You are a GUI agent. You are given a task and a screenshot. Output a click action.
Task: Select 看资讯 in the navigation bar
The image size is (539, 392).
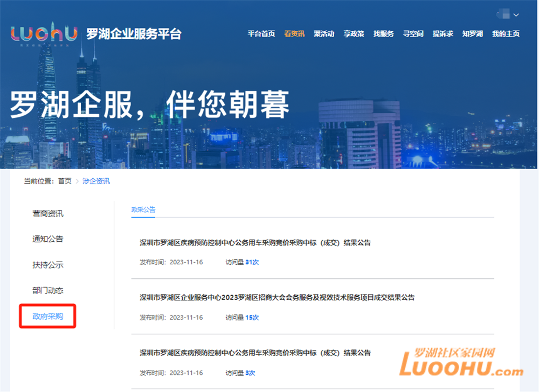click(294, 33)
